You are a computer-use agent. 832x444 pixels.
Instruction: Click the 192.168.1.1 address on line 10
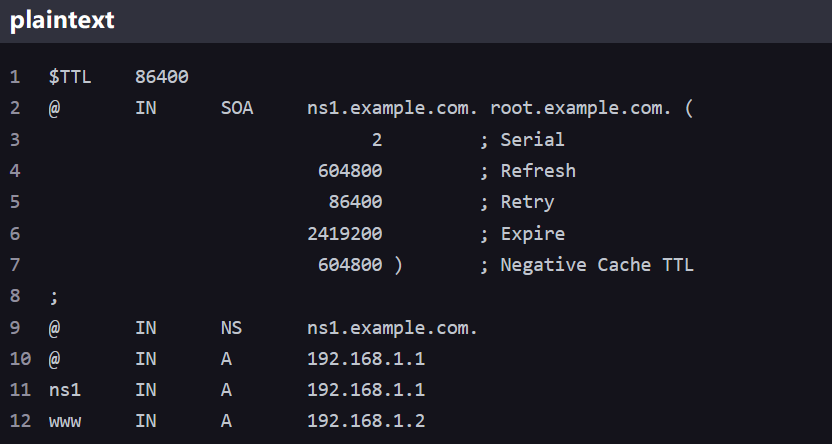366,358
